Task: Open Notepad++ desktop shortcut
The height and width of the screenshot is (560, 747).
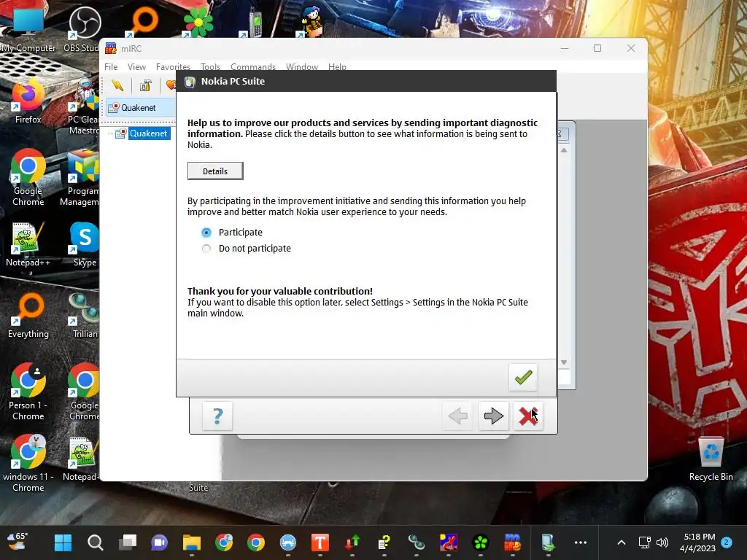Action: [x=28, y=245]
